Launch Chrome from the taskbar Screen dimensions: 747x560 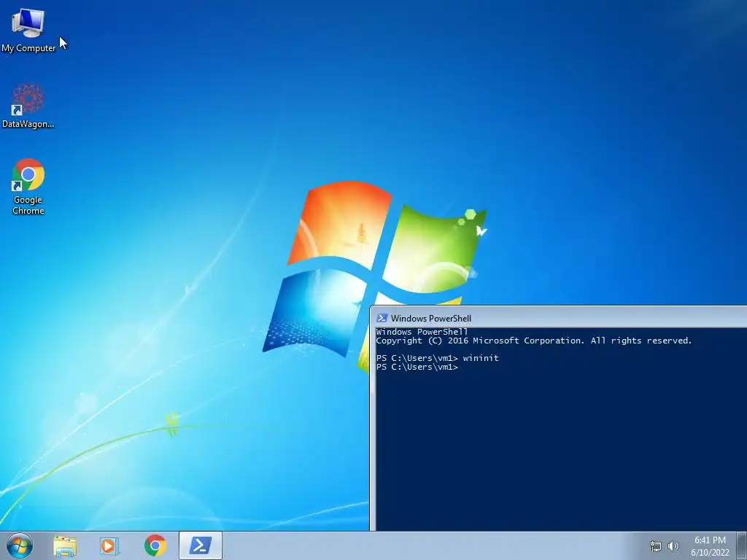(155, 545)
